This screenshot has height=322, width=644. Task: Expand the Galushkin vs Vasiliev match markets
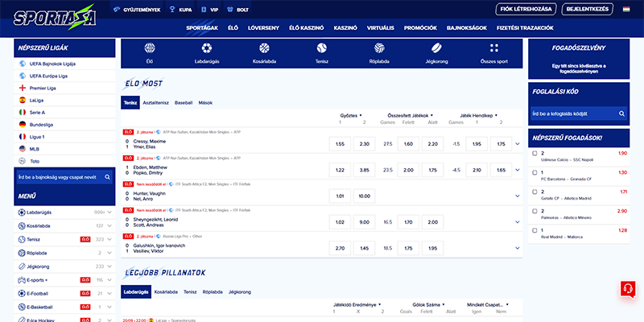(517, 248)
